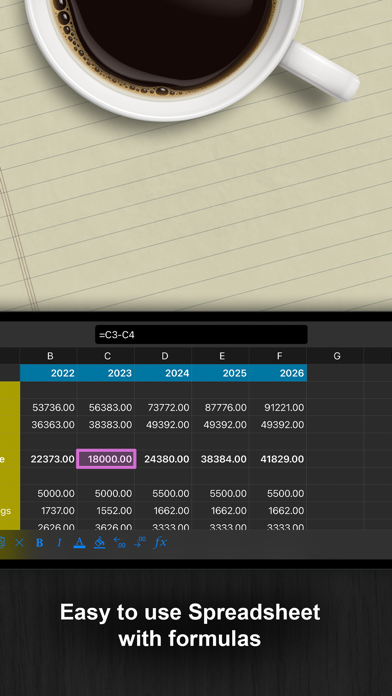392x696 pixels.
Task: Select column F header
Action: (278, 356)
